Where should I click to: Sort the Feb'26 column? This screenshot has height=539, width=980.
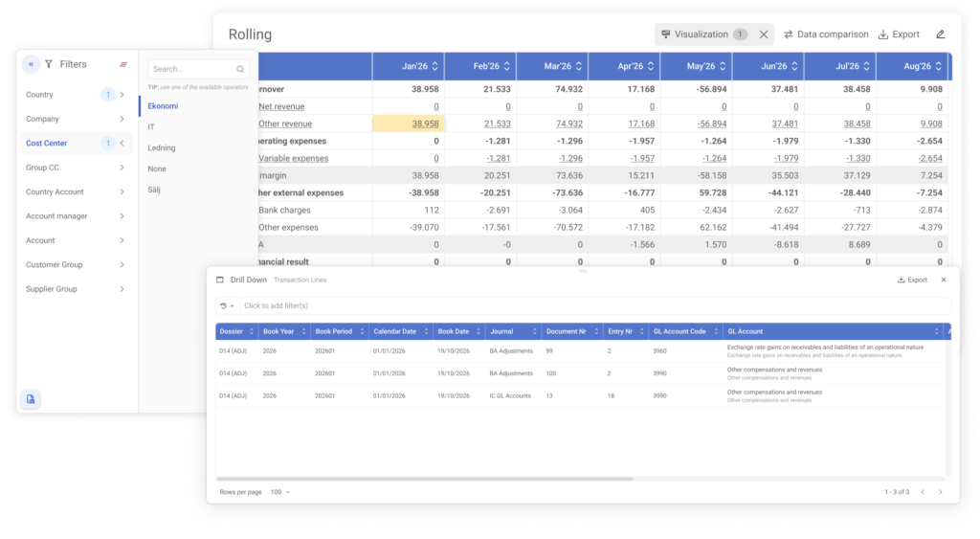(507, 66)
